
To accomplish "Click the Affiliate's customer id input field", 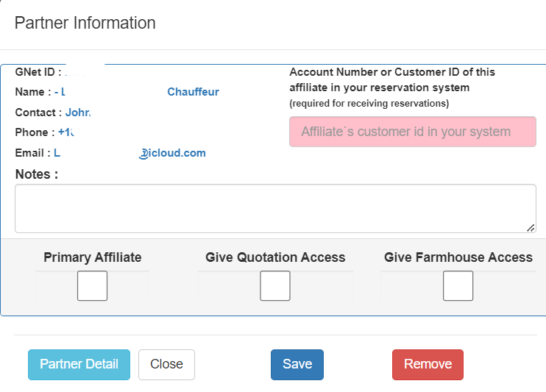I will (x=412, y=132).
